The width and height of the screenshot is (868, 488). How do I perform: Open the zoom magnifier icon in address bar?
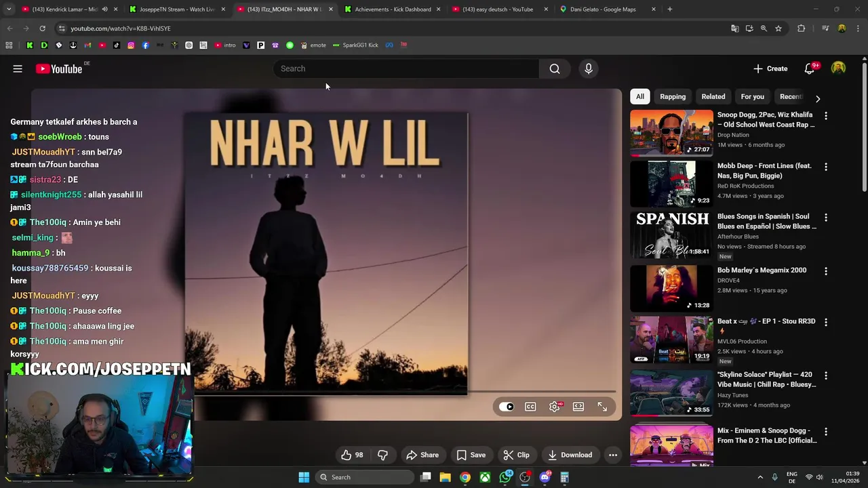[x=764, y=28]
